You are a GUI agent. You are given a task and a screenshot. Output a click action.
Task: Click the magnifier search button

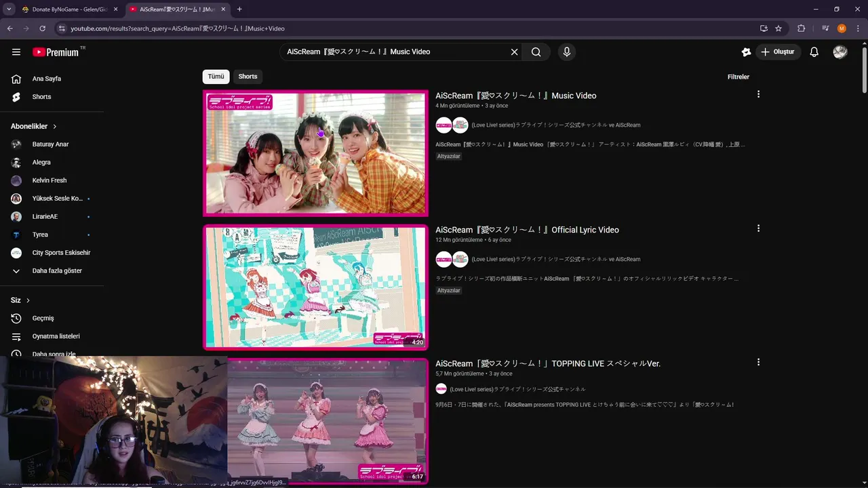pyautogui.click(x=536, y=52)
